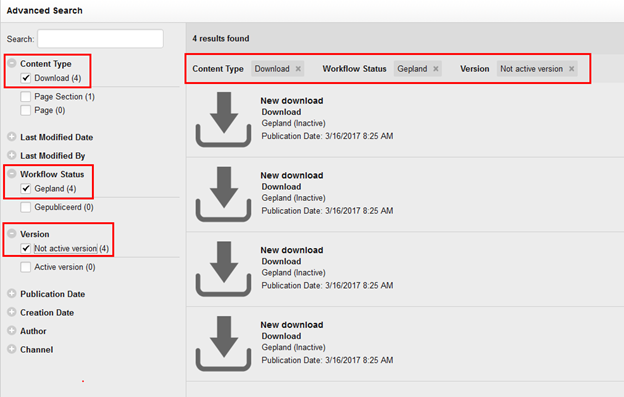
Task: Open the fourth New download result title
Action: (292, 325)
